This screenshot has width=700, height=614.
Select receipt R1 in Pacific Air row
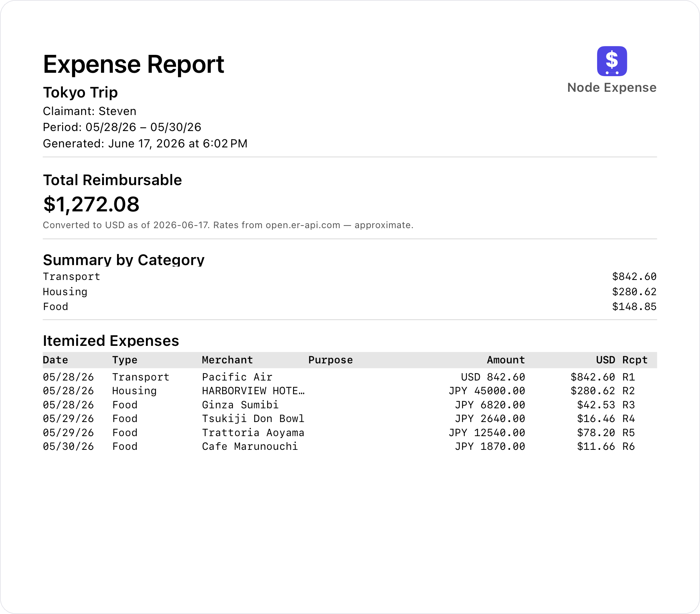[629, 377]
